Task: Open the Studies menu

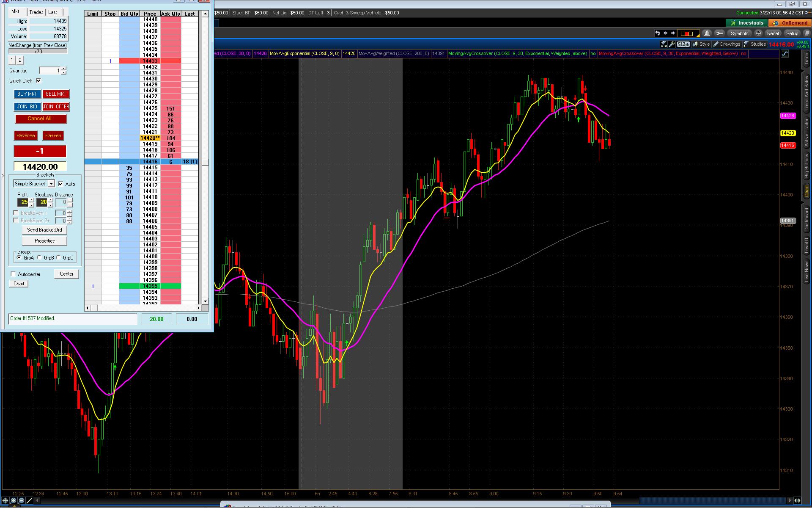Action: (755, 44)
